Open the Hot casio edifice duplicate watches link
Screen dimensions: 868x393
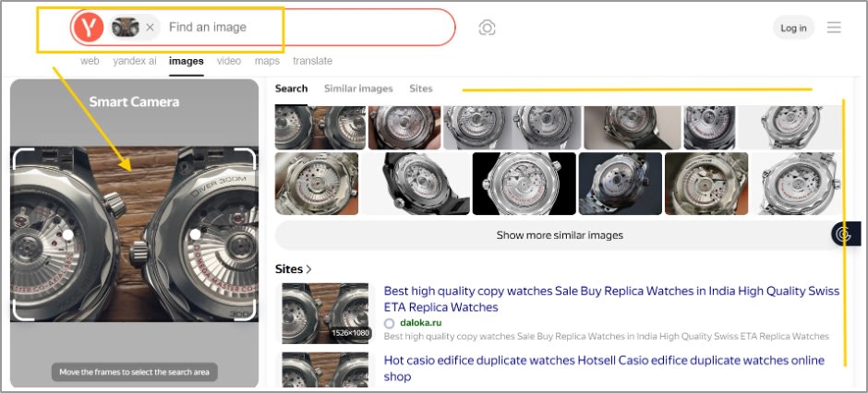pos(604,369)
